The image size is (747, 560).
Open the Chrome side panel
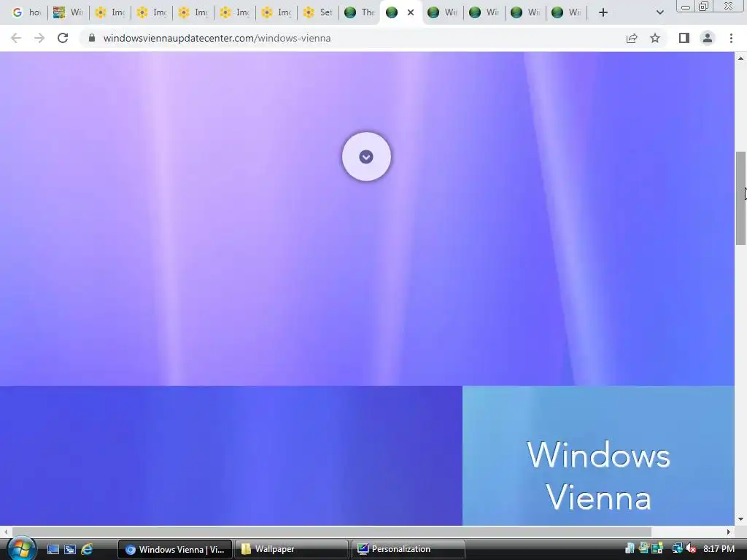pyautogui.click(x=684, y=38)
